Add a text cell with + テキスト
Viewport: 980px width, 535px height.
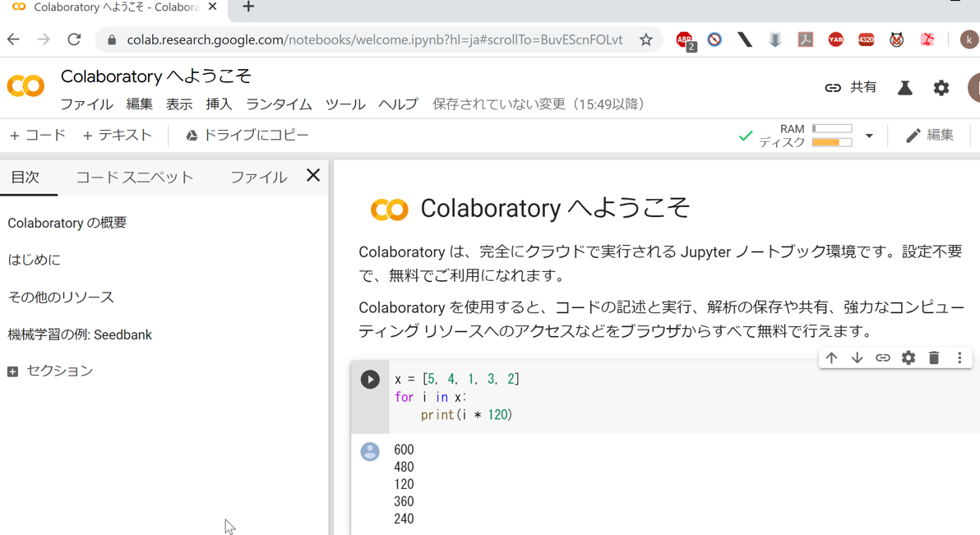coord(117,135)
